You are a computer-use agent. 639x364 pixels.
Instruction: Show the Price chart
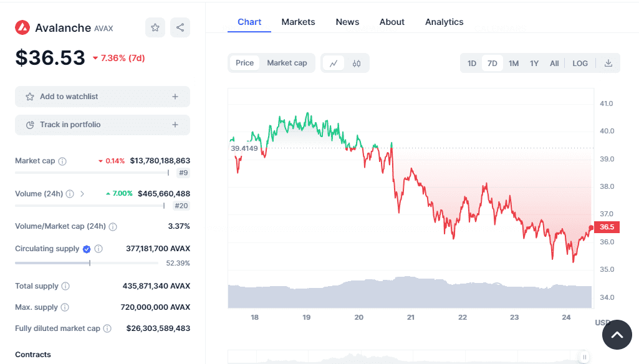click(244, 63)
